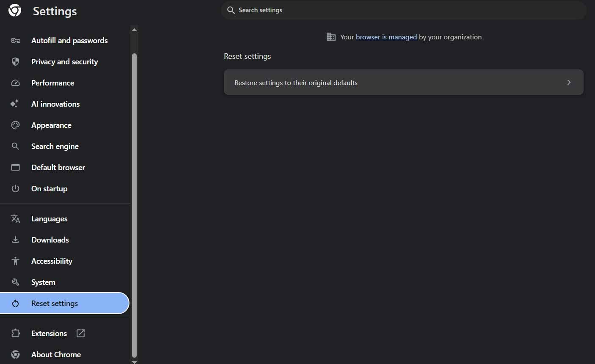Click into the Search settings field

pyautogui.click(x=403, y=10)
